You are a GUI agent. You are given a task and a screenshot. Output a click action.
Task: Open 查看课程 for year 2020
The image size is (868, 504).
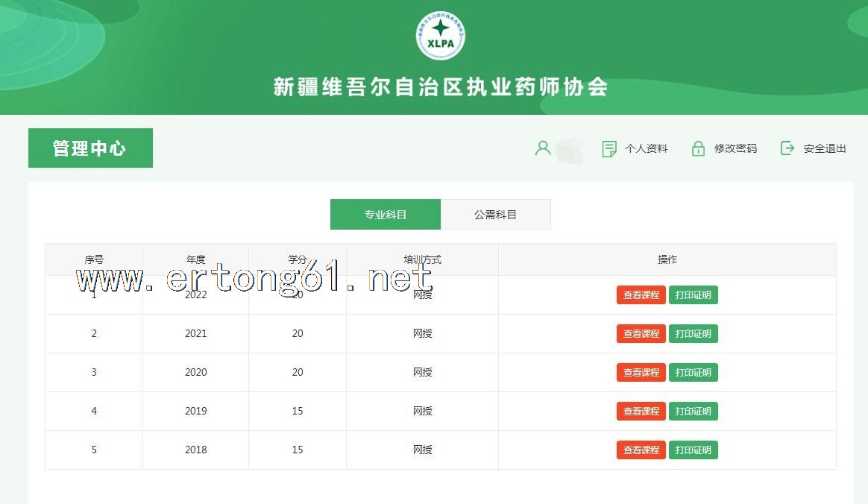pos(641,373)
